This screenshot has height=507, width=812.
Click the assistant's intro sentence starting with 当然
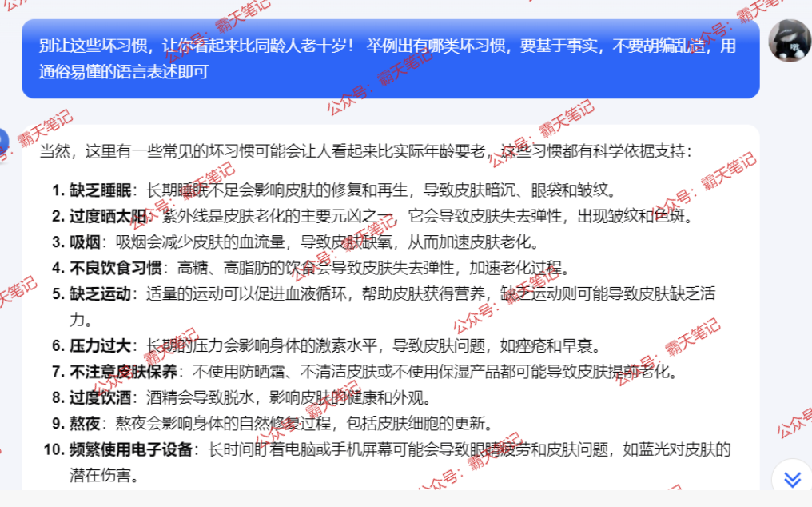pyautogui.click(x=360, y=151)
